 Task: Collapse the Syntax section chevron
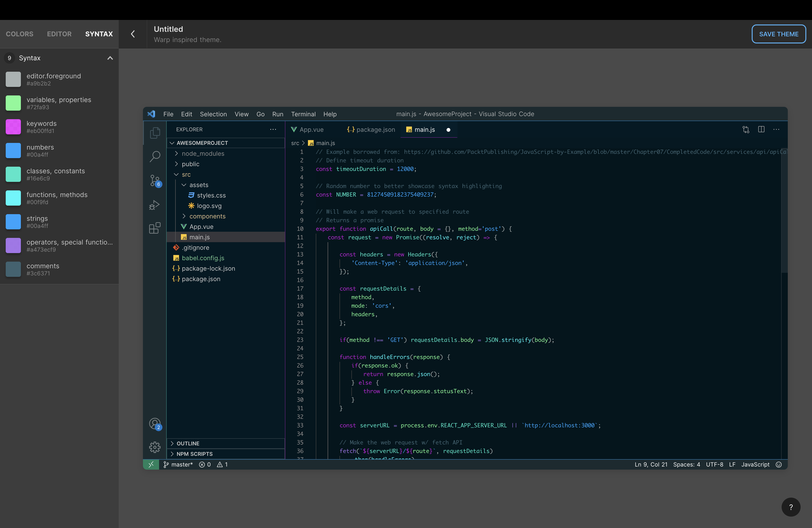(x=110, y=58)
